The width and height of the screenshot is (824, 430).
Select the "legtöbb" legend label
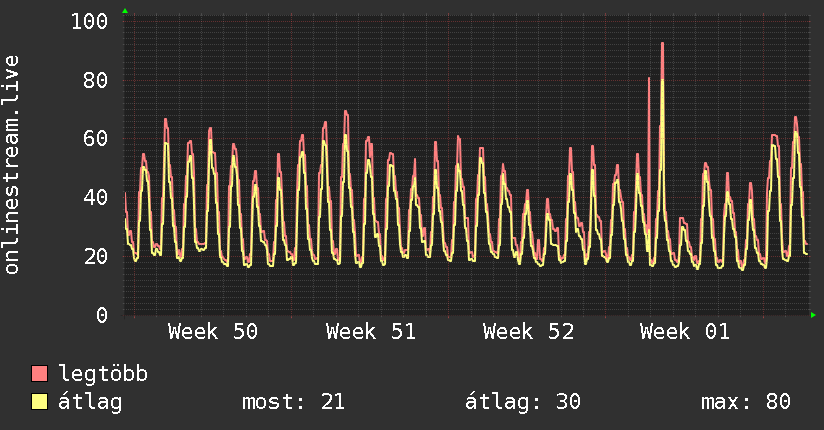(104, 374)
